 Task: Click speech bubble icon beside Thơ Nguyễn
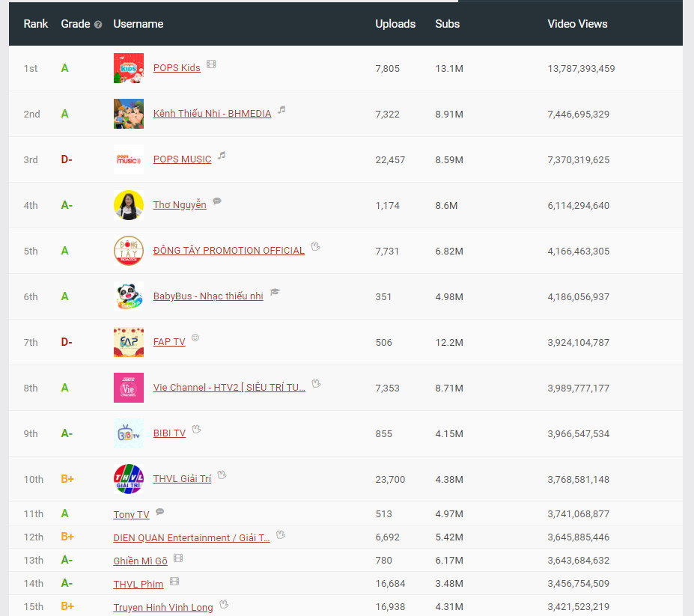(217, 201)
